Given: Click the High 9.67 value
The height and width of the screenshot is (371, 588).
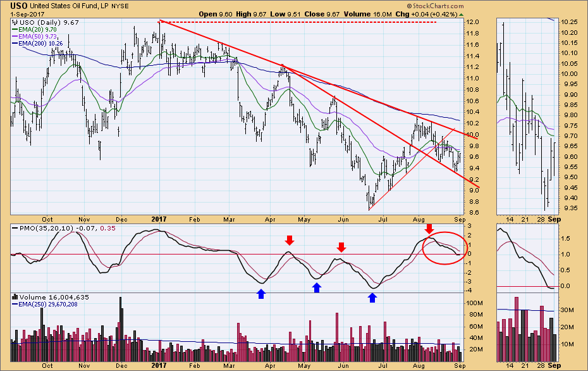Looking at the screenshot, I should click(251, 15).
